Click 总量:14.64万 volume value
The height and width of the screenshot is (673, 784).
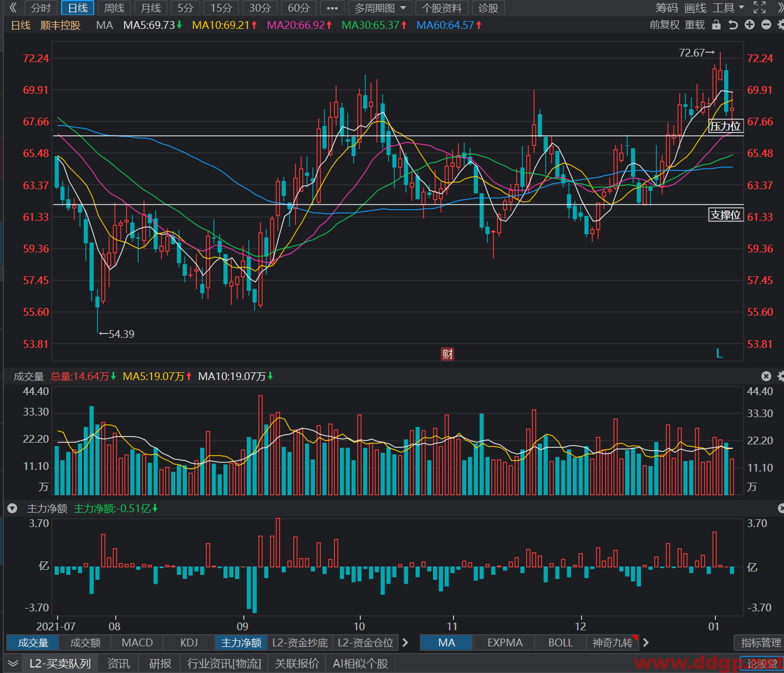tap(80, 376)
